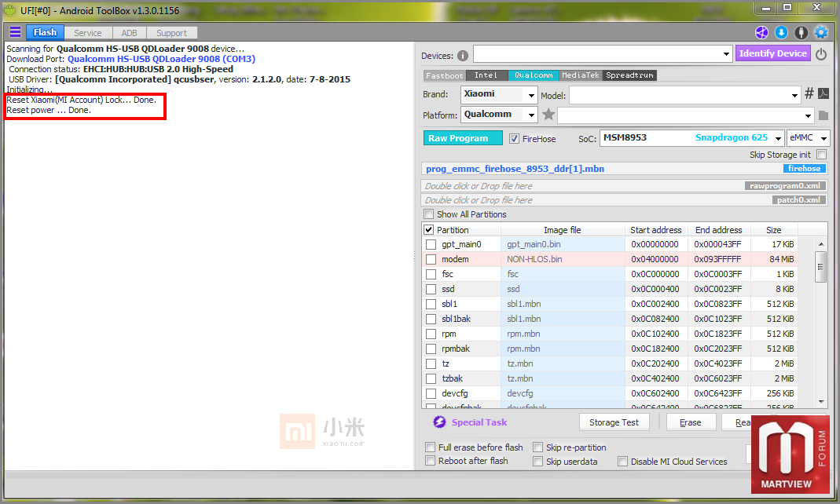Click the prog_emmc_firehose_8953_ddr[1].mbn file link

tap(515, 169)
